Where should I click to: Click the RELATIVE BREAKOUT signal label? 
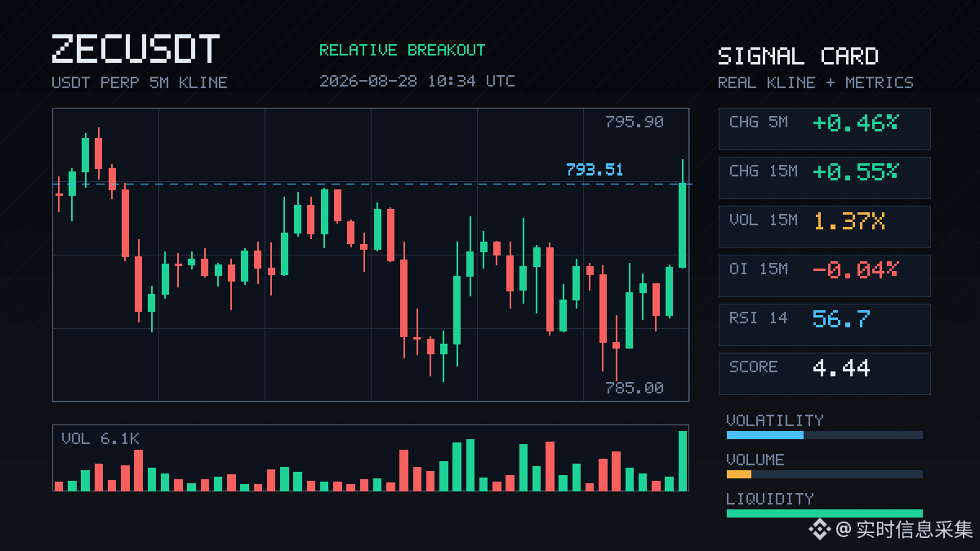(402, 51)
